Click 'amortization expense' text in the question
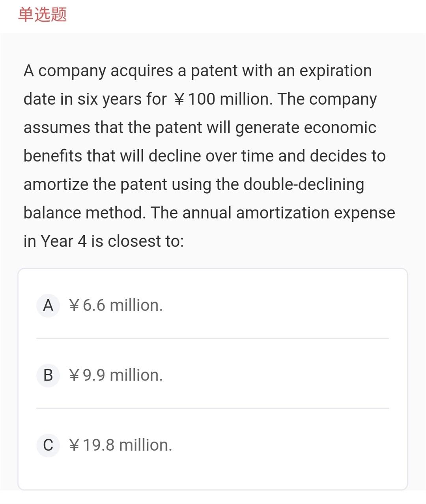This screenshot has height=504, width=426. [x=316, y=213]
